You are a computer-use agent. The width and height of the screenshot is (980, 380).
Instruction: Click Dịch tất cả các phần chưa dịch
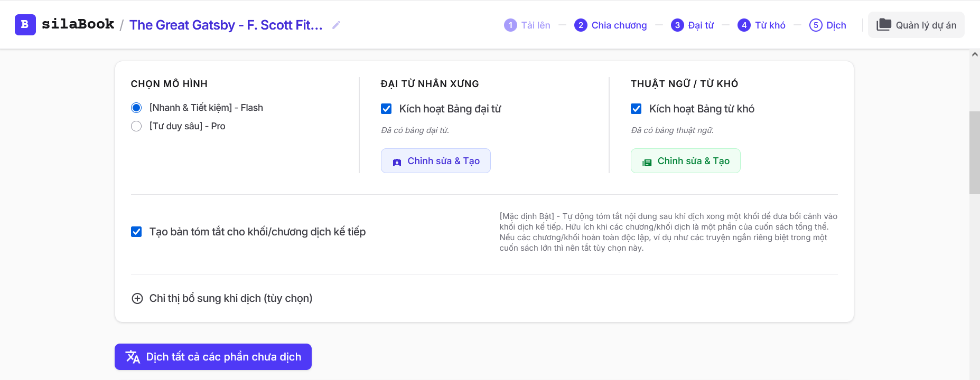pyautogui.click(x=213, y=357)
